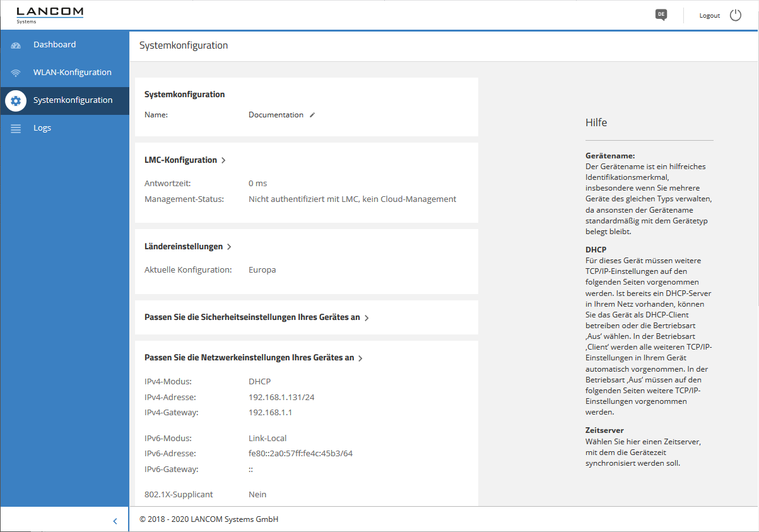Open Passen Sie die Netzwerkeinstellungen link

tap(249, 358)
